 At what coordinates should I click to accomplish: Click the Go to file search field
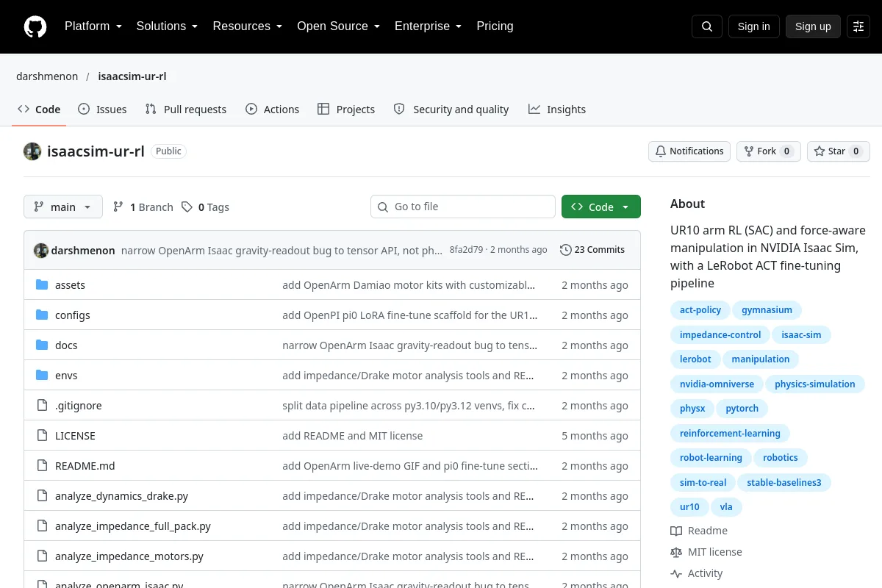(463, 207)
